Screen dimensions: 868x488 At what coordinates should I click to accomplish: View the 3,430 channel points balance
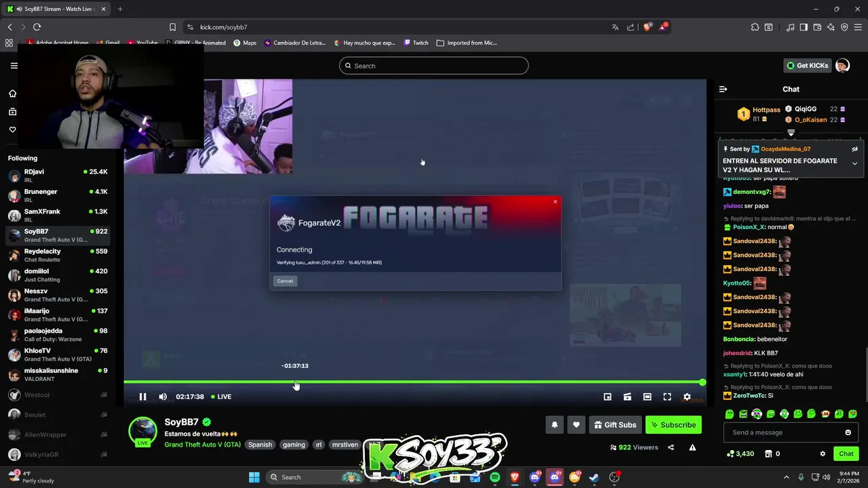pos(740,453)
